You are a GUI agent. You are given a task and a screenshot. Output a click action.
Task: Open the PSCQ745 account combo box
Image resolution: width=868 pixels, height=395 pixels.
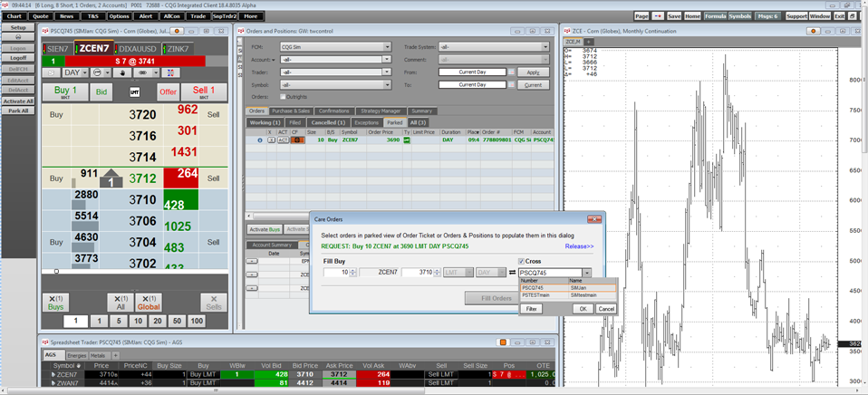586,273
